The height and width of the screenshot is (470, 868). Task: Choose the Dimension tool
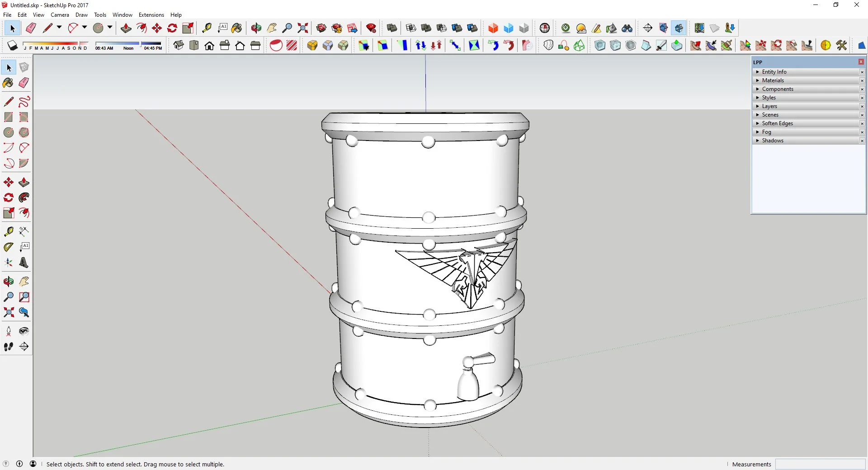[x=24, y=231]
